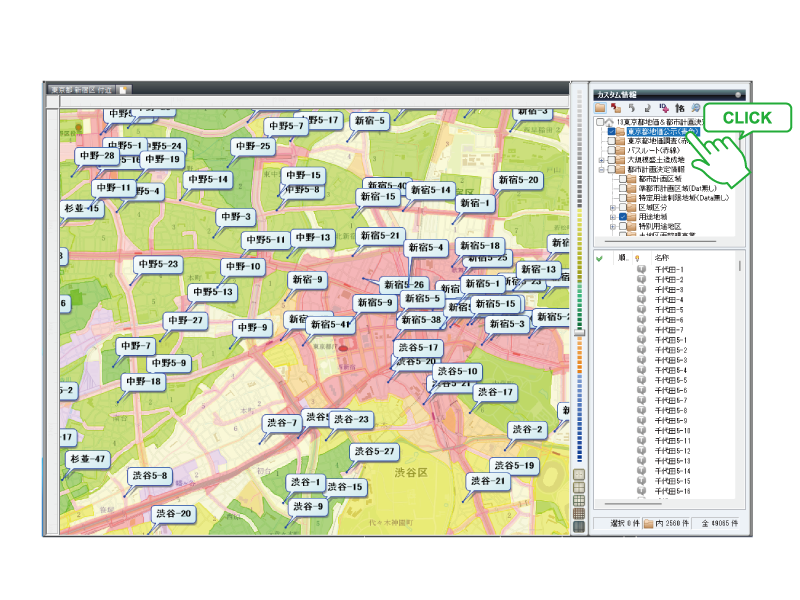Select the 千代田5-10 list entry

(x=672, y=431)
